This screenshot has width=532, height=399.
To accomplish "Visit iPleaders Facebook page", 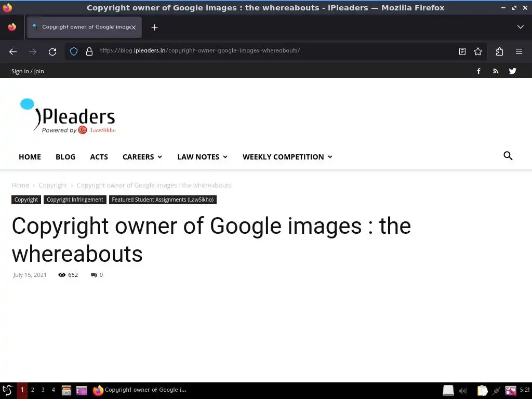I will [478, 71].
